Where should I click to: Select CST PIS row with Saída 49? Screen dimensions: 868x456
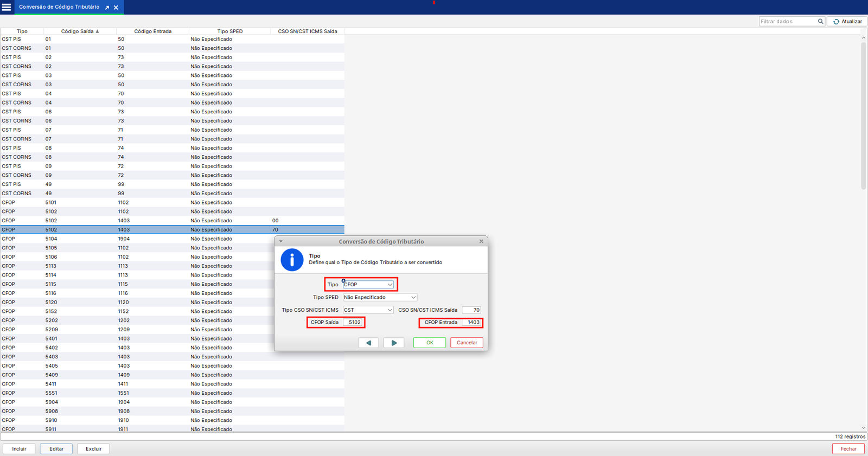point(172,184)
